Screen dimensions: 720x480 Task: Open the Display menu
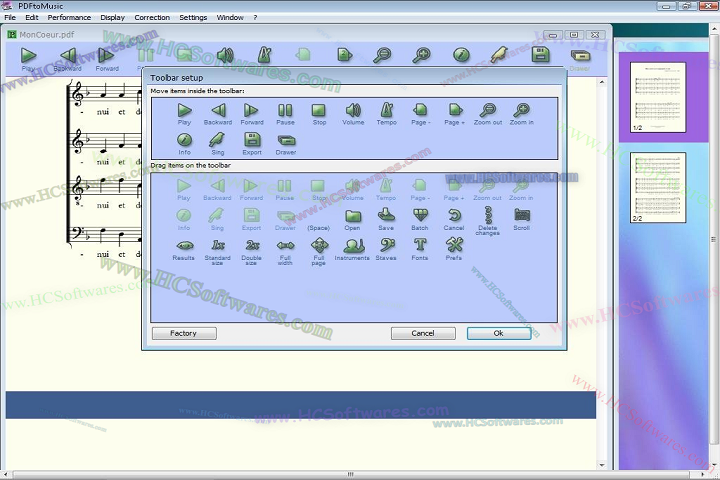(x=112, y=17)
